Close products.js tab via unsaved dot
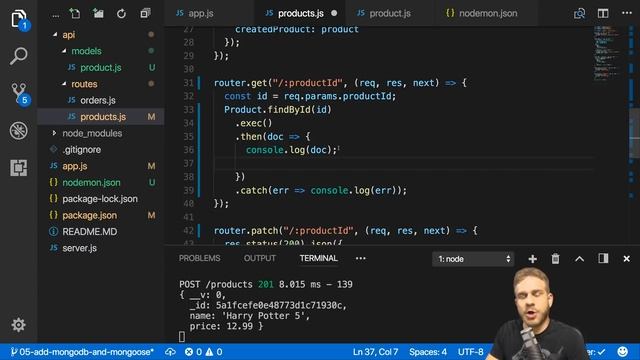 tap(334, 13)
